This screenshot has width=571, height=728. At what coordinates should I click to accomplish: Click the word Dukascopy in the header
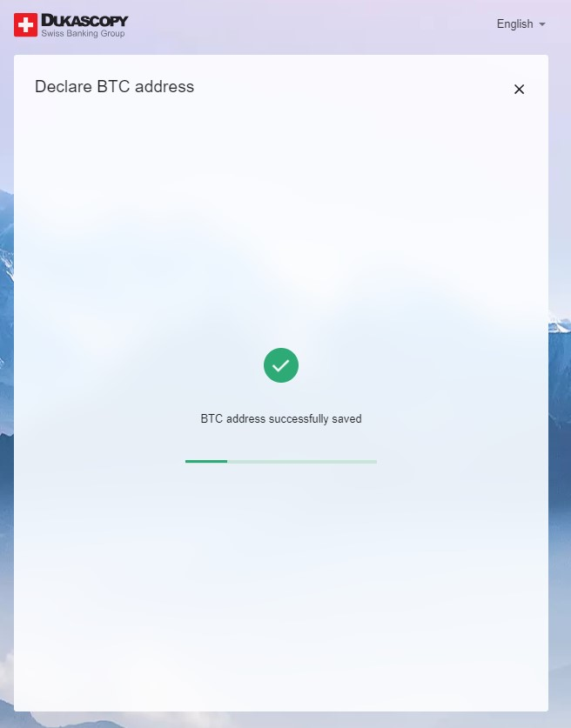coord(84,21)
